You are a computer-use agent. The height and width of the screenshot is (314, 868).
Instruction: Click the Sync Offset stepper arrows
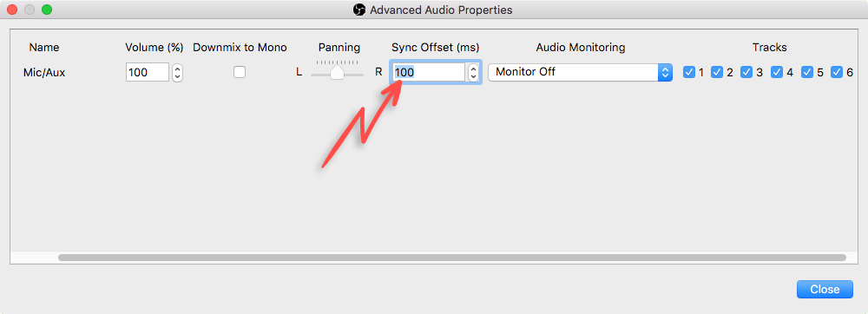[x=473, y=72]
